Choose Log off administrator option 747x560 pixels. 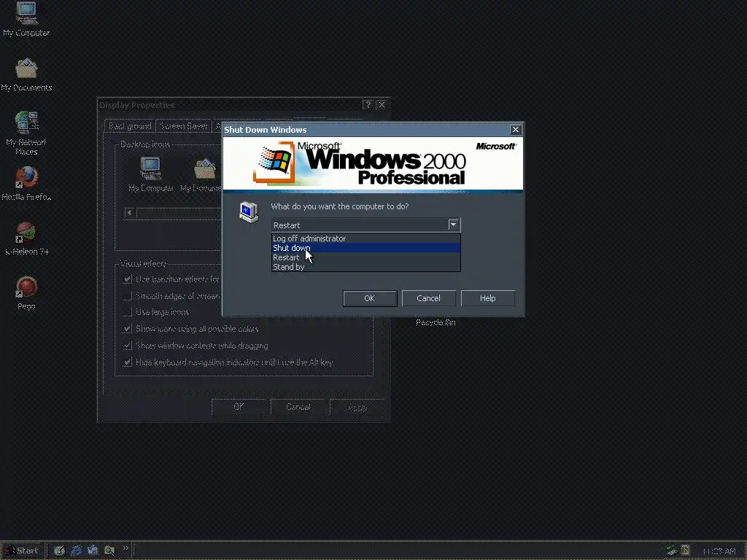coord(365,238)
